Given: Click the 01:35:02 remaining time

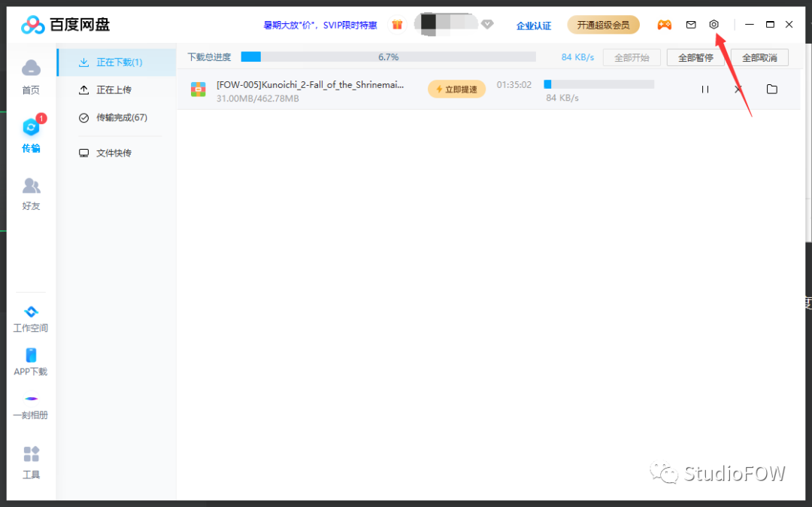Looking at the screenshot, I should click(x=514, y=84).
